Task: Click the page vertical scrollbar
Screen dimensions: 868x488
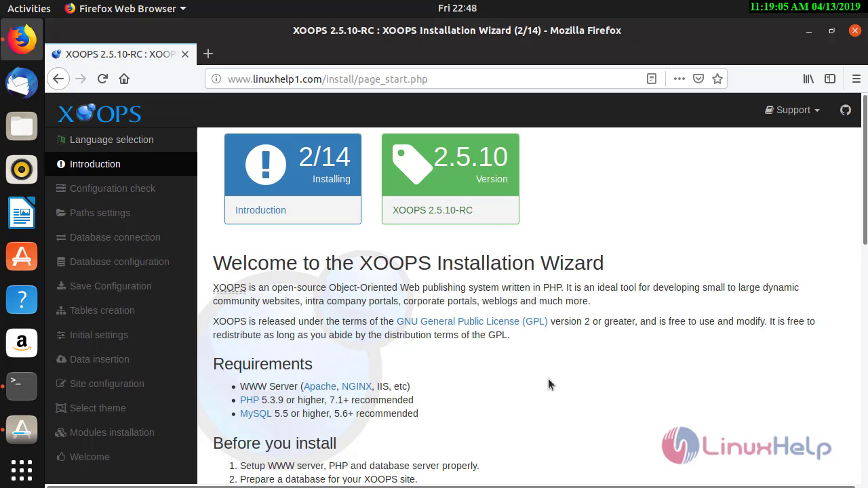Action: point(865,169)
